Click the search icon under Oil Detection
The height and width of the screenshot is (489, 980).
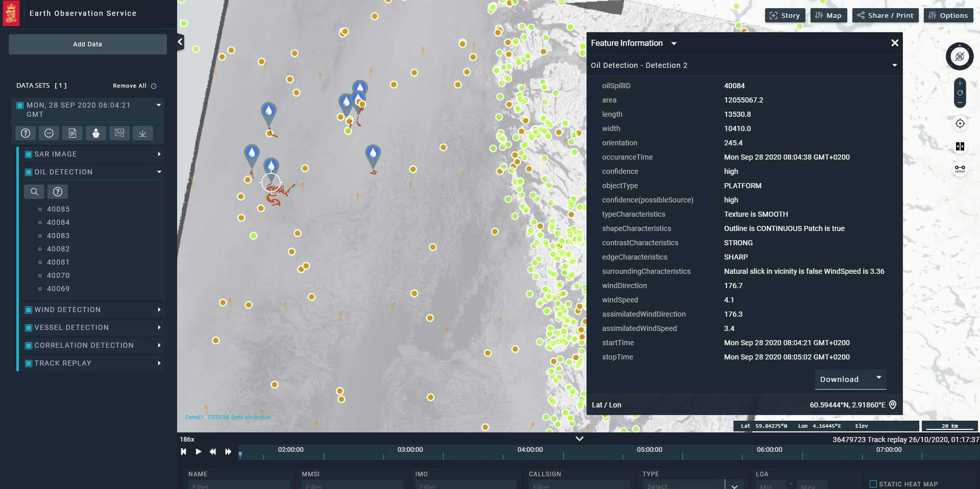coord(34,192)
